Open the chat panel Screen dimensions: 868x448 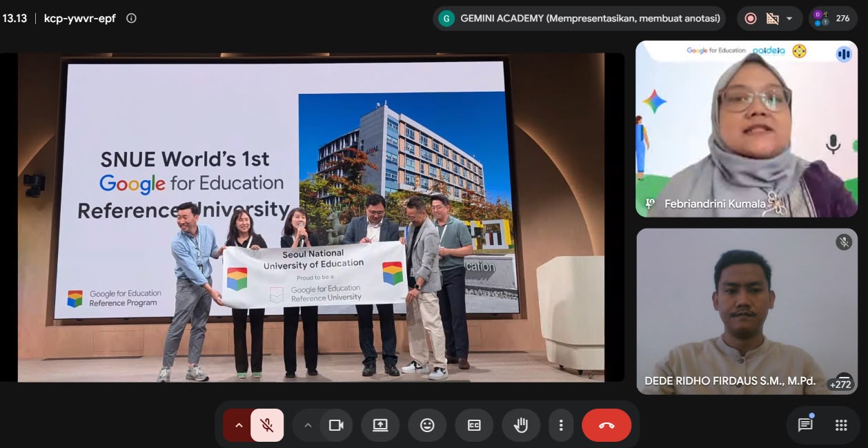coord(805,425)
